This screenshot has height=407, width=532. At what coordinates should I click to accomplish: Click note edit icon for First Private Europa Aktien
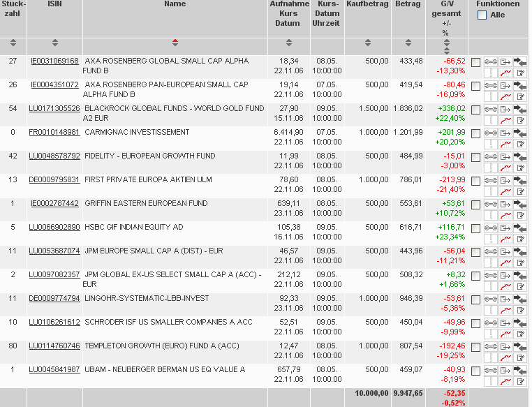coord(520,191)
